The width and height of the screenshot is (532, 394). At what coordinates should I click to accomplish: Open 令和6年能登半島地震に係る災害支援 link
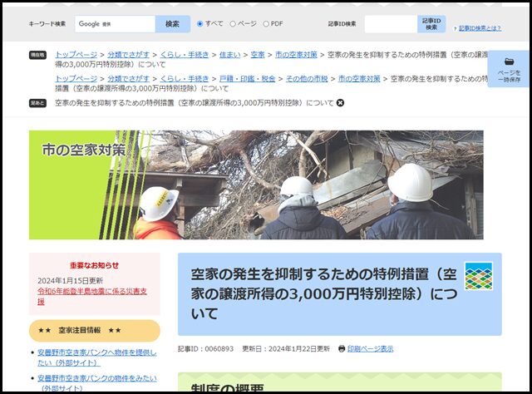click(x=92, y=296)
